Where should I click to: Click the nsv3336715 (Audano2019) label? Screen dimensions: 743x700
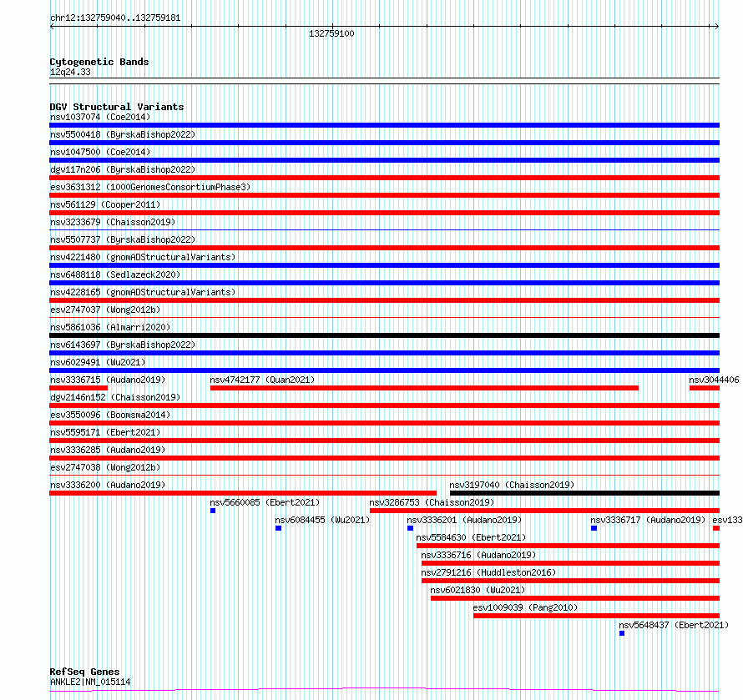click(x=108, y=380)
